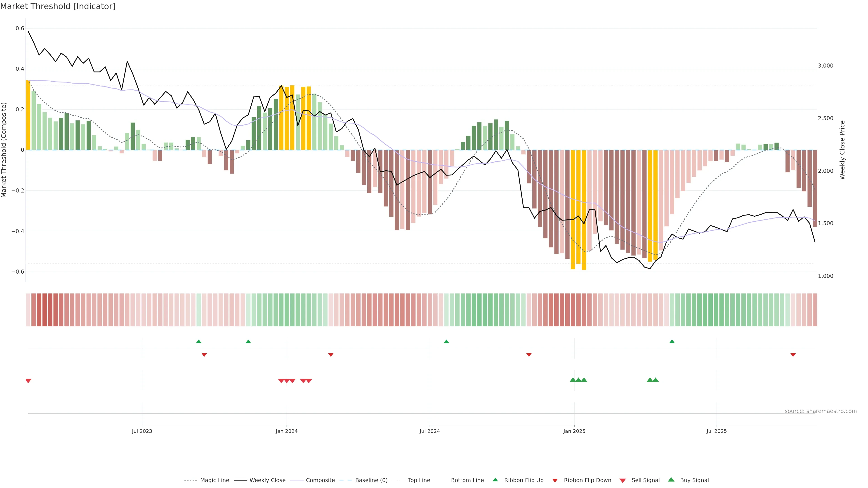Click the sharemaestro.com source text
The height and width of the screenshot is (488, 868).
(x=821, y=411)
